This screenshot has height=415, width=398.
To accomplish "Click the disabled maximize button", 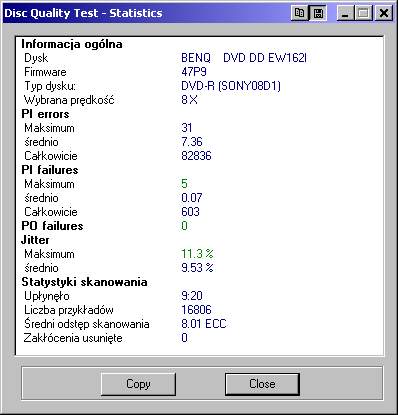I will tap(364, 13).
